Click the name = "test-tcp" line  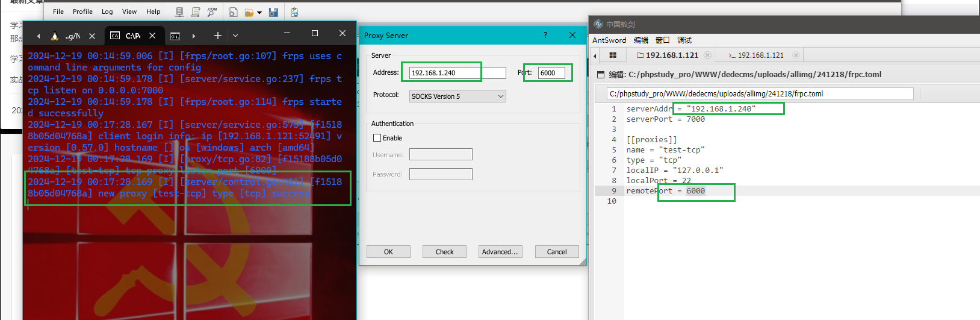665,150
